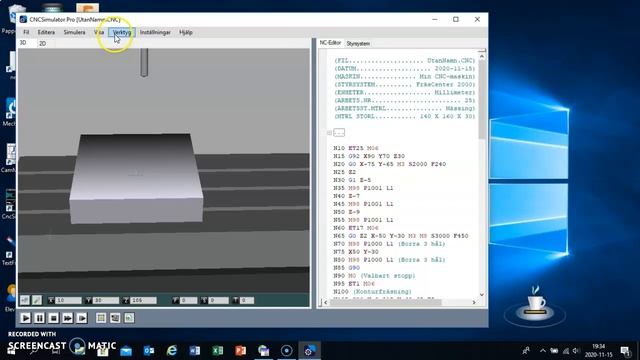Click the T tool value field

tap(247, 300)
